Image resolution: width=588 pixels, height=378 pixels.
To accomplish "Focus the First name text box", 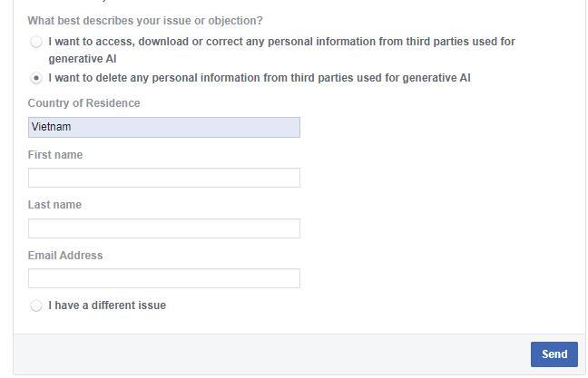I will pos(163,178).
